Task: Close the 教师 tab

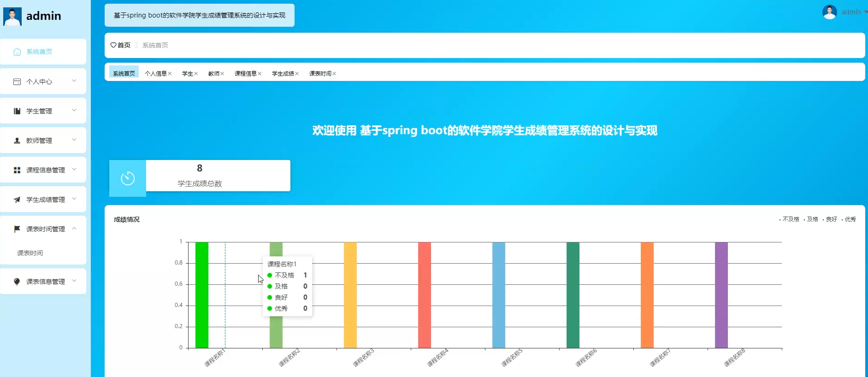Action: coord(222,74)
